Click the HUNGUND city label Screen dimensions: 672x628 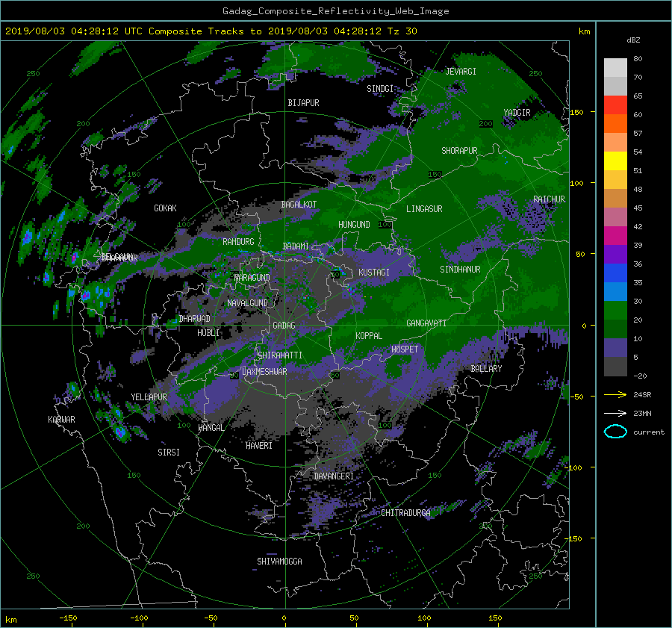[354, 225]
